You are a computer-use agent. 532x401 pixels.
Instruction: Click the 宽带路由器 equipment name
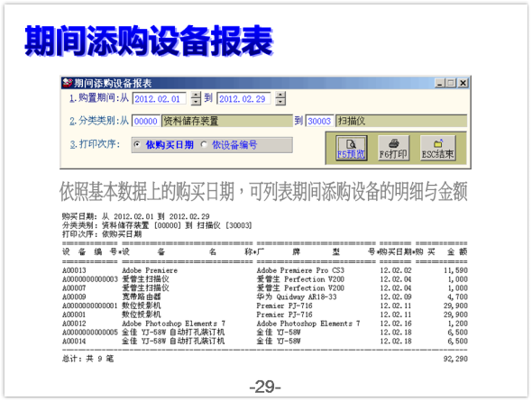(x=142, y=297)
